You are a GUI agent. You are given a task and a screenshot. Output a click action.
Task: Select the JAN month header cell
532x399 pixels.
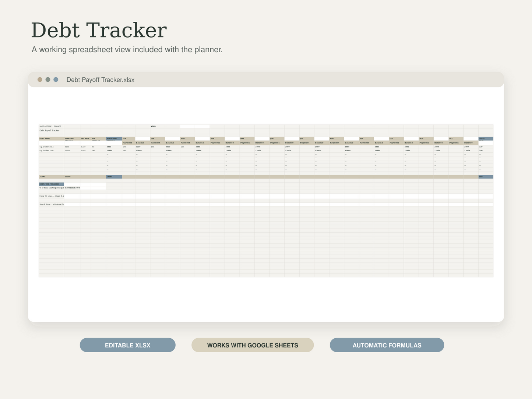coord(128,139)
